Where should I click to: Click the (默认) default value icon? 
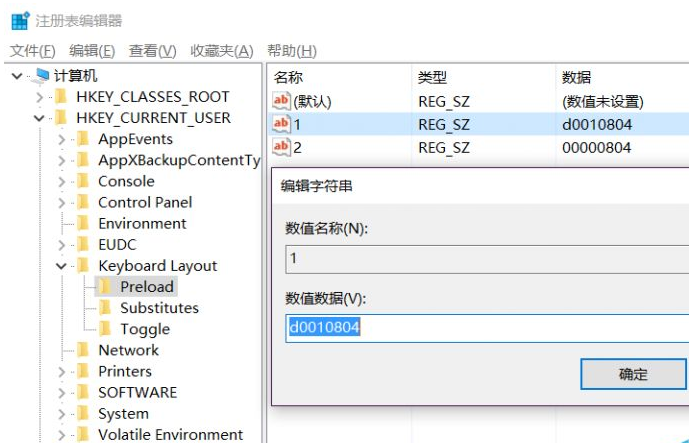coord(281,101)
